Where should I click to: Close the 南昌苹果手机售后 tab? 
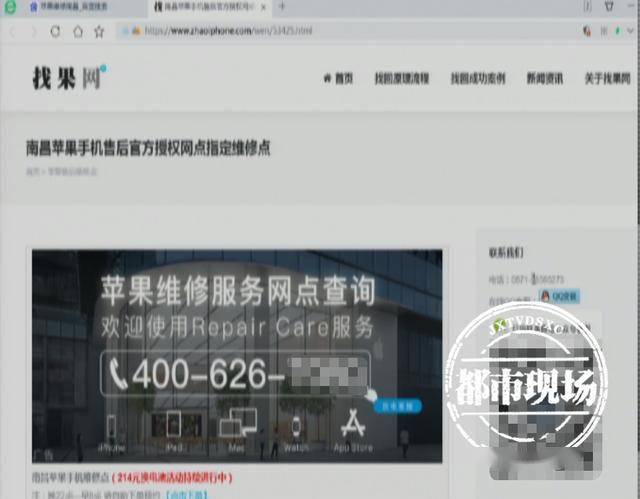pos(264,7)
